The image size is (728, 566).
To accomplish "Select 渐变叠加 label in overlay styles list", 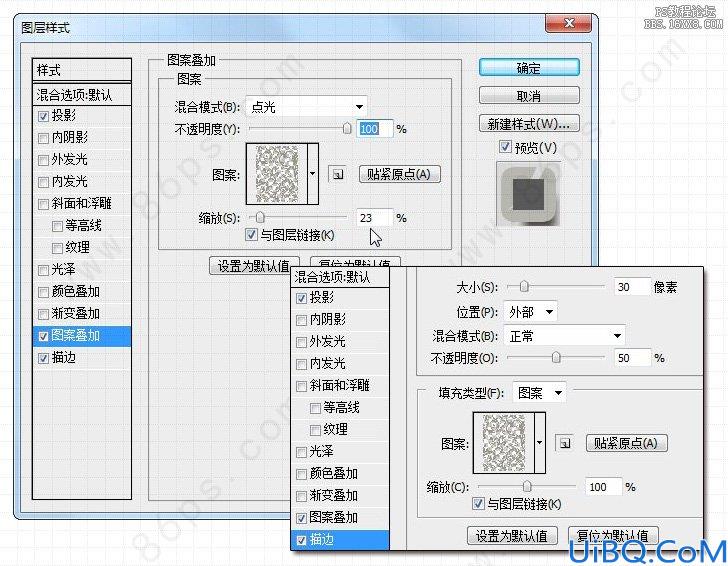I will coord(333,495).
